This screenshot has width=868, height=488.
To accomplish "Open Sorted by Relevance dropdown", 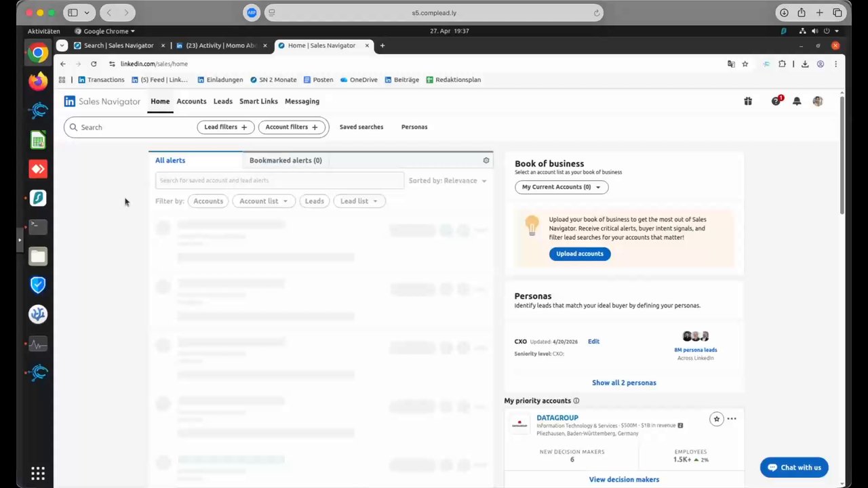I will pos(448,181).
